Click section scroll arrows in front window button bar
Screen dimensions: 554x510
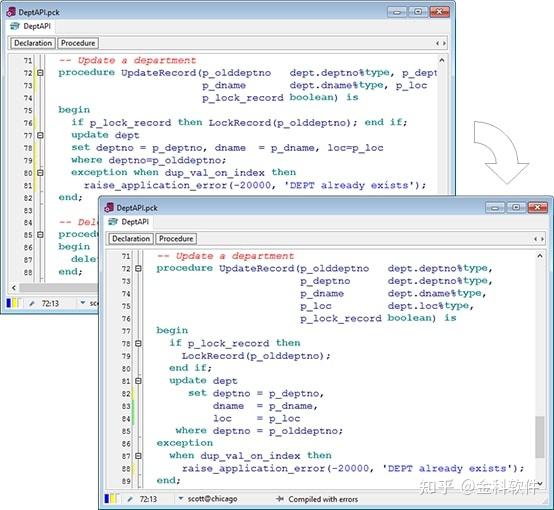[x=539, y=239]
